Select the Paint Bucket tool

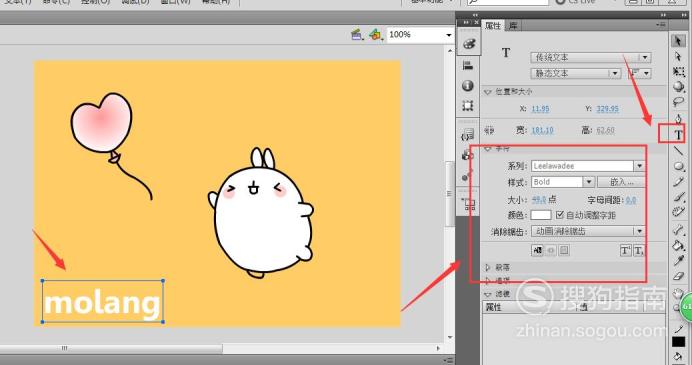click(678, 245)
